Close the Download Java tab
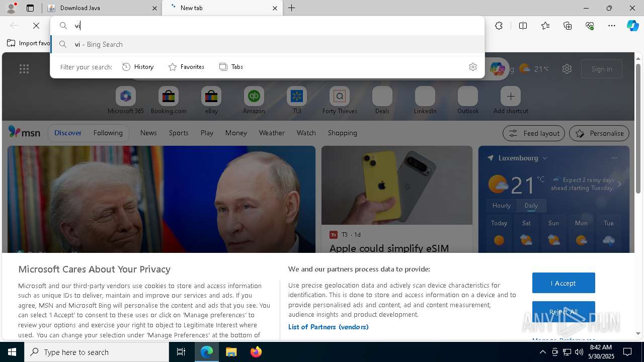The height and width of the screenshot is (362, 644). (155, 8)
